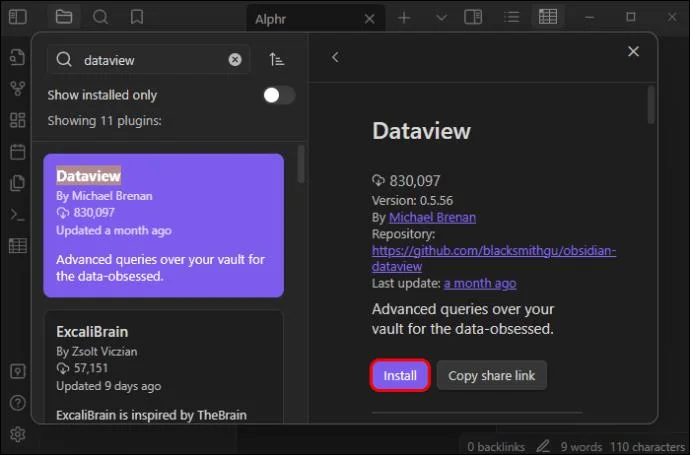Open the search magnifier in top bar
This screenshot has width=690, height=455.
[x=100, y=17]
